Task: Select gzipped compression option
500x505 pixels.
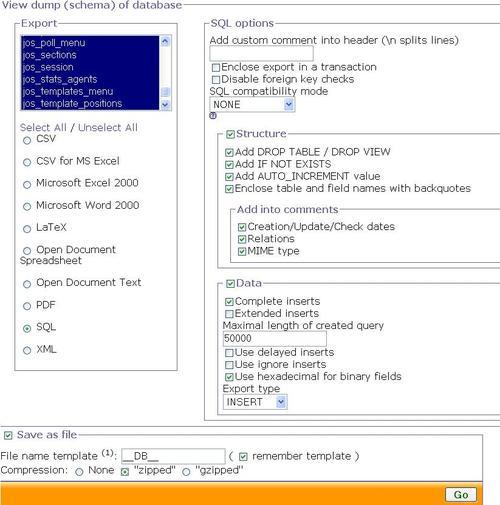Action: [186, 472]
